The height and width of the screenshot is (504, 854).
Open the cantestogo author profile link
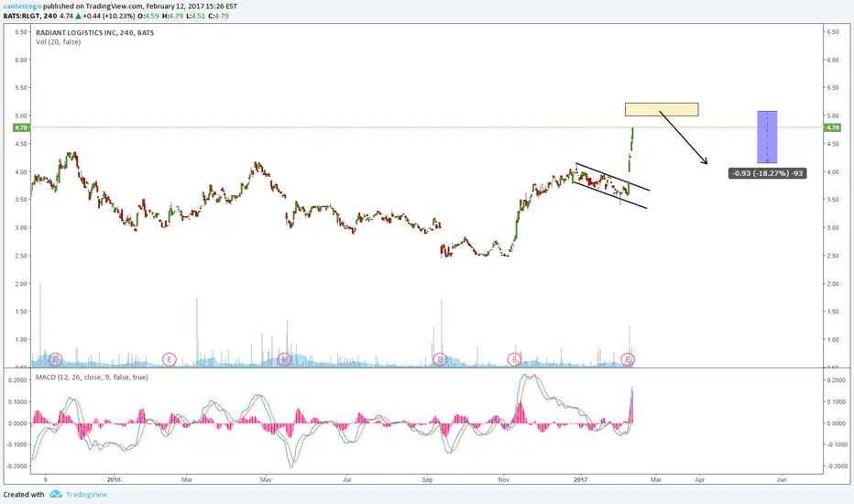tap(22, 6)
